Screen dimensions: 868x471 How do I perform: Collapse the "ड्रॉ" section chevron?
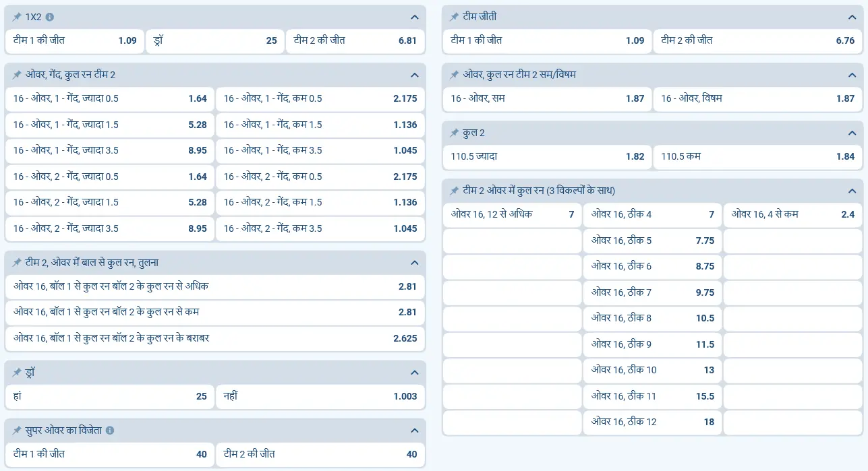click(414, 371)
